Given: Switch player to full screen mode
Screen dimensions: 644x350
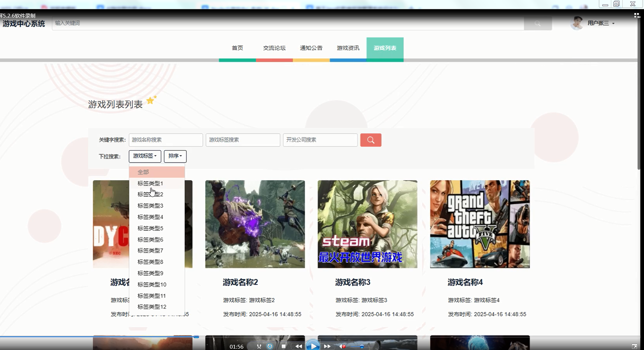Looking at the screenshot, I should (634, 346).
